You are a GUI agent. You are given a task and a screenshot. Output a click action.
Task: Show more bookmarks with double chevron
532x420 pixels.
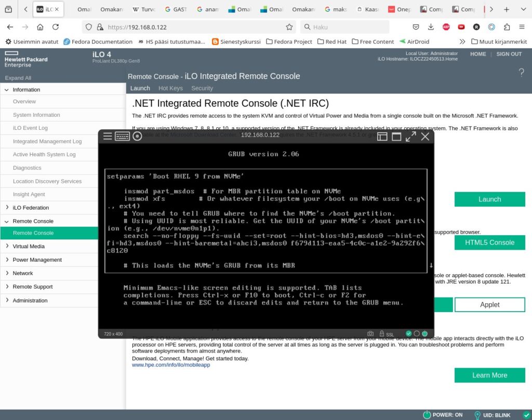click(462, 42)
